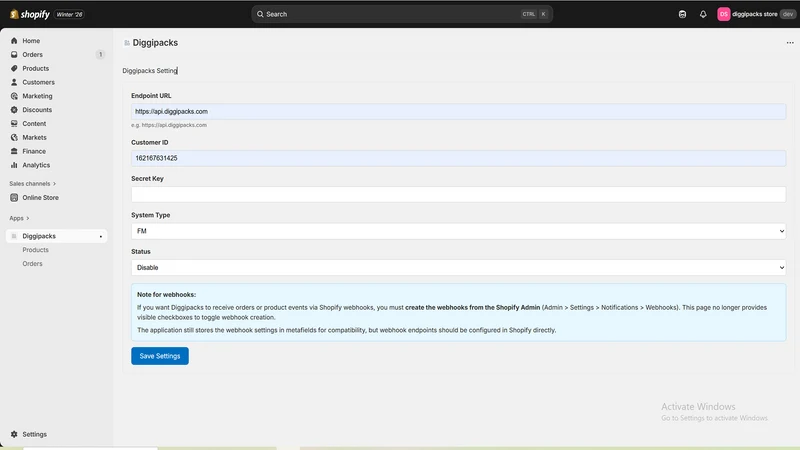Open the System Type dropdown
800x450 pixels.
(x=458, y=231)
